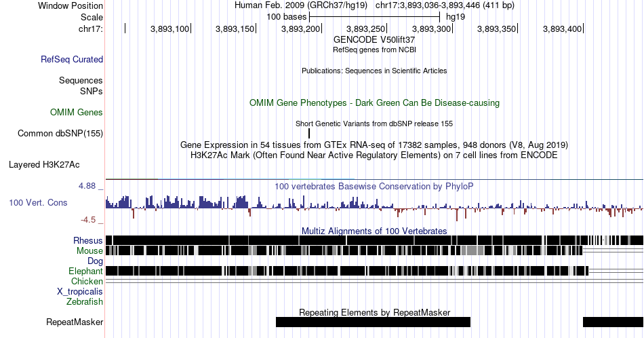Click the H3K27Ac Mark track title
Screen dimensions: 644x338
tap(374, 155)
